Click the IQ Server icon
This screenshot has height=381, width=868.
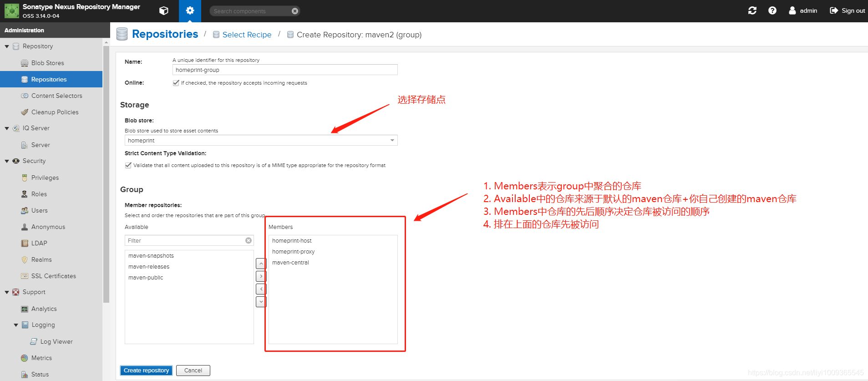[x=16, y=128]
